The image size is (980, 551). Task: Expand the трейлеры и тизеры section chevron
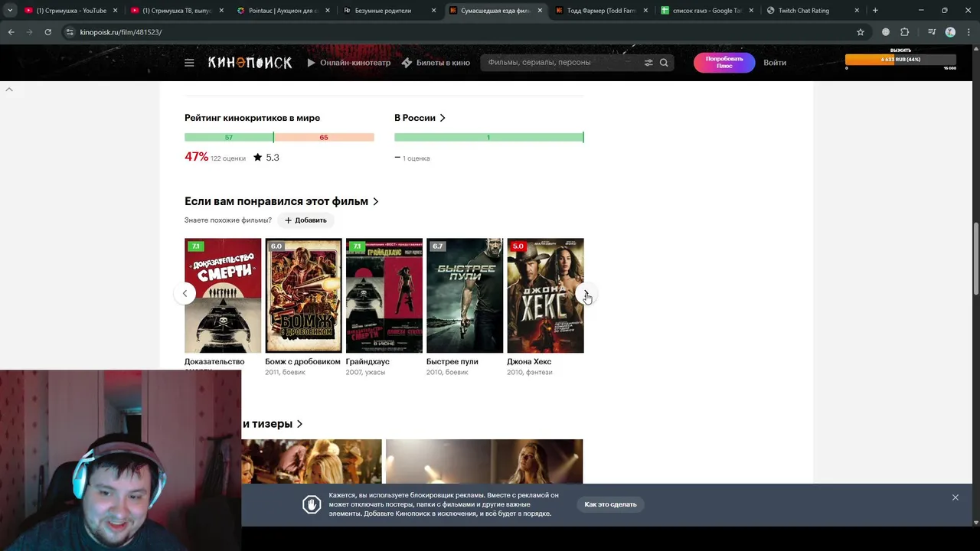300,424
